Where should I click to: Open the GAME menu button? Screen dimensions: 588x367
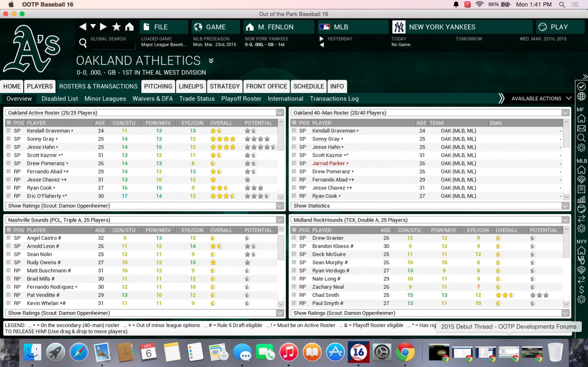click(216, 27)
